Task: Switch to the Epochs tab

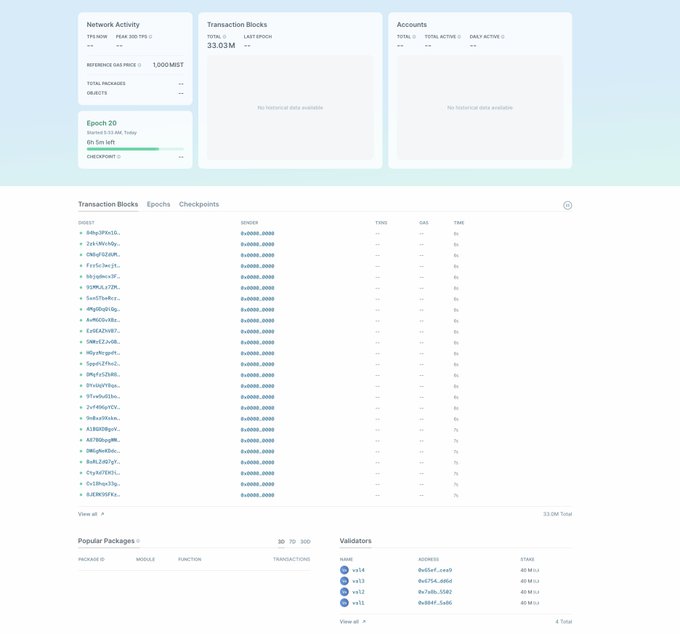Action: [x=158, y=204]
